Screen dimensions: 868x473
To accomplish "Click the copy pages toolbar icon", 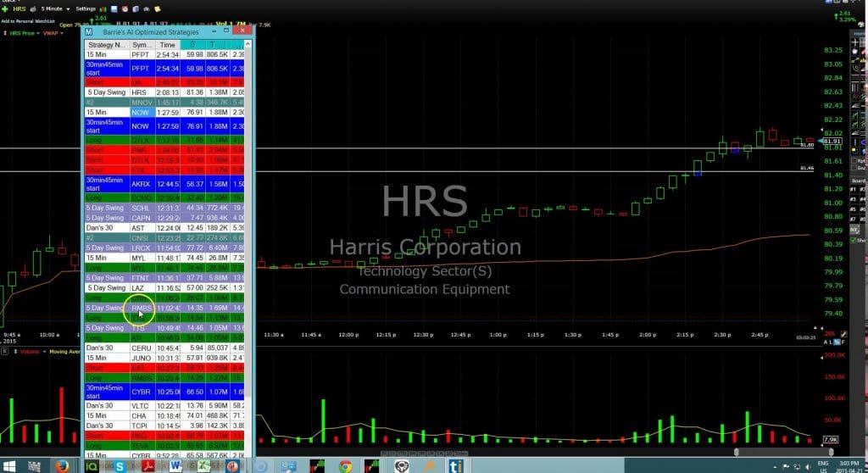I will [x=136, y=8].
